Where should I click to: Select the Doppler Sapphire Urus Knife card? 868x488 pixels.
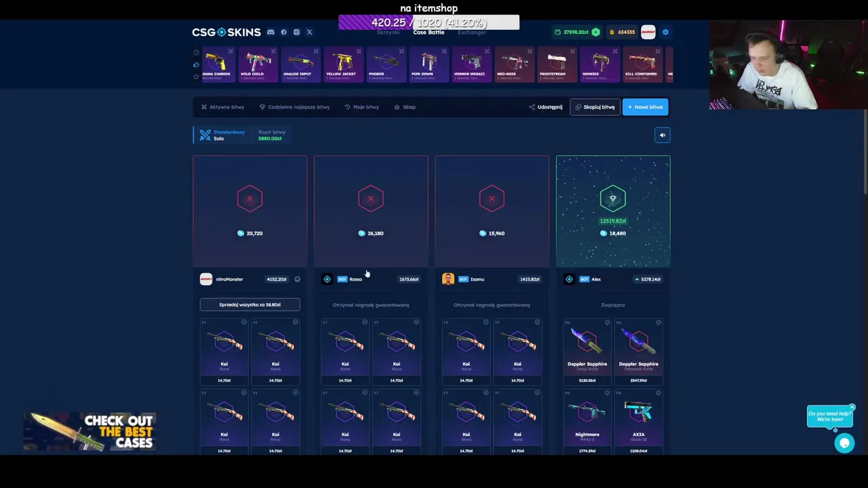click(x=587, y=352)
